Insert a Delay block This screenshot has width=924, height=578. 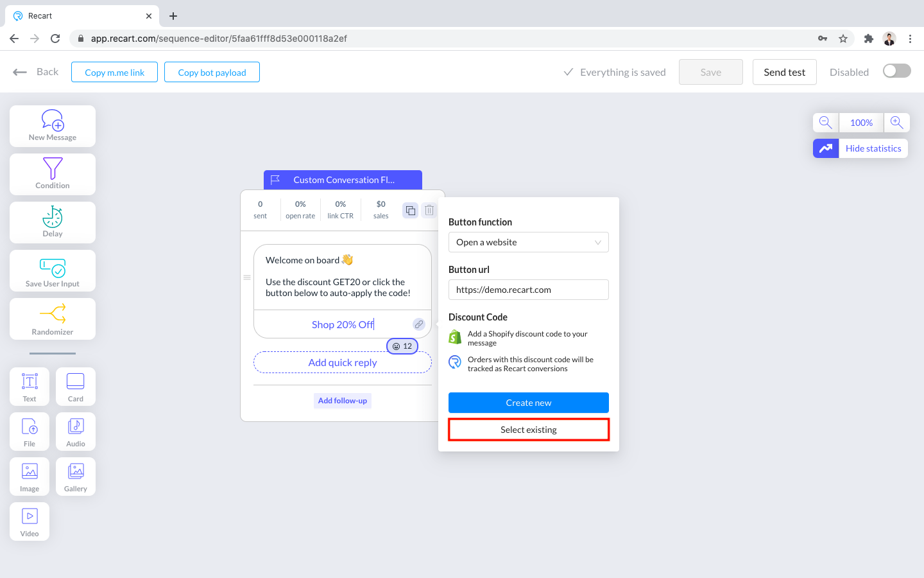click(x=53, y=222)
